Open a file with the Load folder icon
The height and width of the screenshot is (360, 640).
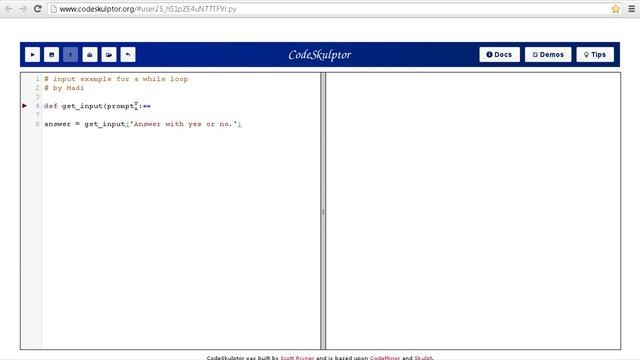(109, 55)
